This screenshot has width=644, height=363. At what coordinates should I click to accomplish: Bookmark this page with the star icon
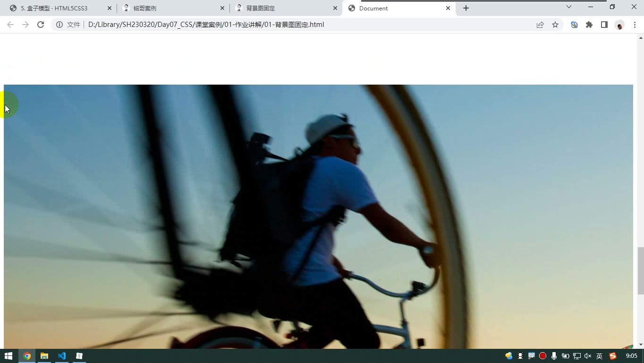point(555,25)
